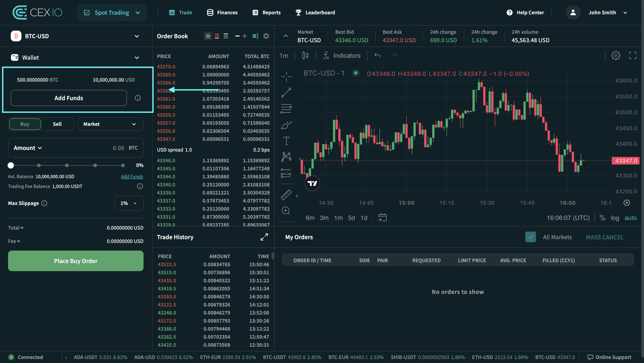Decrease order book price grouping (minus)
The width and height of the screenshot is (644, 363).
pos(237,36)
